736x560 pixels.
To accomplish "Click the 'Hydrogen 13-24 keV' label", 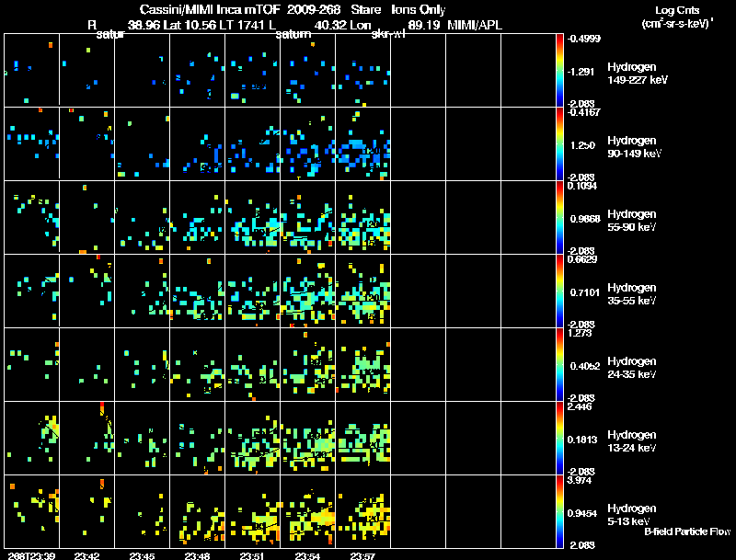I will (x=632, y=441).
